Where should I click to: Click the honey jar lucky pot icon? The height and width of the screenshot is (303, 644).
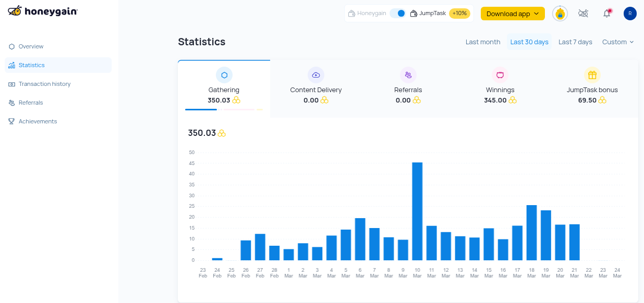coord(560,14)
